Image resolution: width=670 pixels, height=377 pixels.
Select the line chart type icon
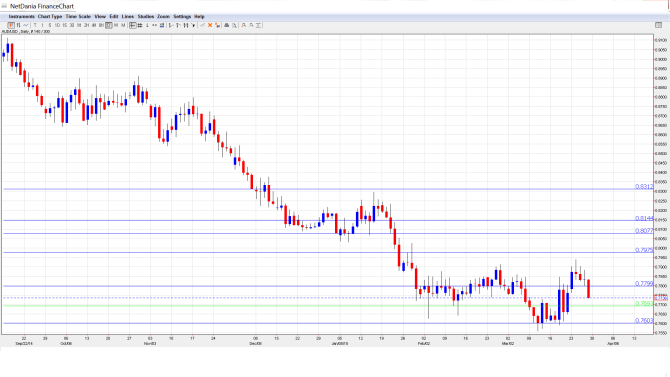(x=26, y=25)
